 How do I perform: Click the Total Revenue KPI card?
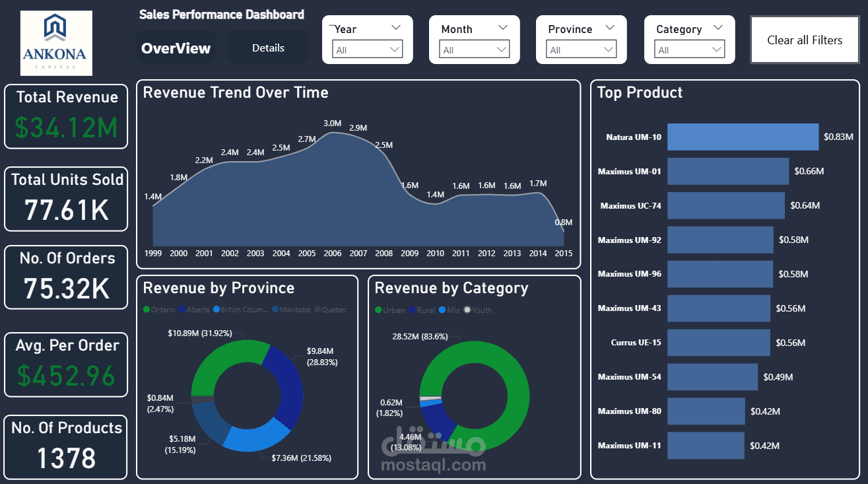65,116
